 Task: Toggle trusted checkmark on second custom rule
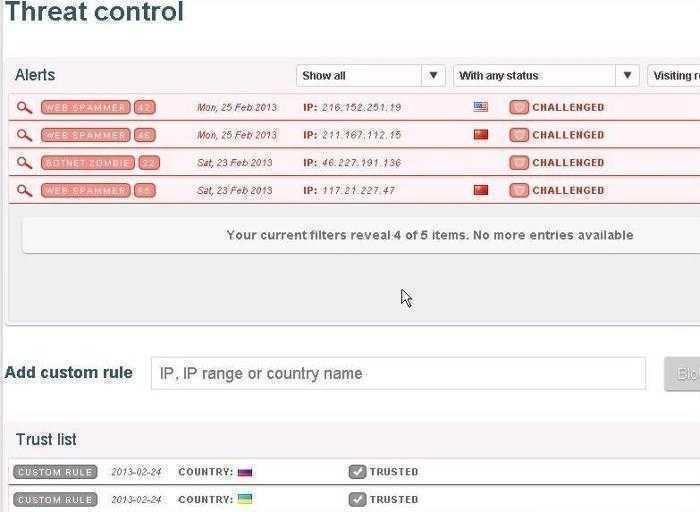(x=357, y=500)
